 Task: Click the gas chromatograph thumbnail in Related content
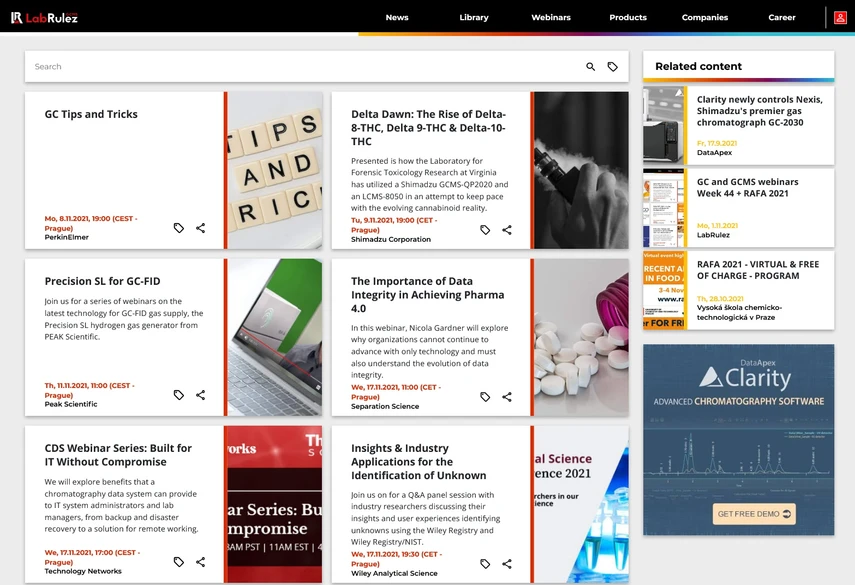[x=664, y=125]
